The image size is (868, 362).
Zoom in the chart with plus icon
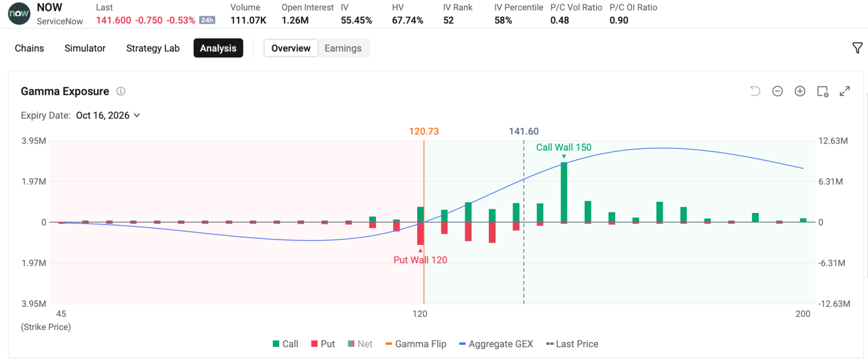click(x=800, y=91)
